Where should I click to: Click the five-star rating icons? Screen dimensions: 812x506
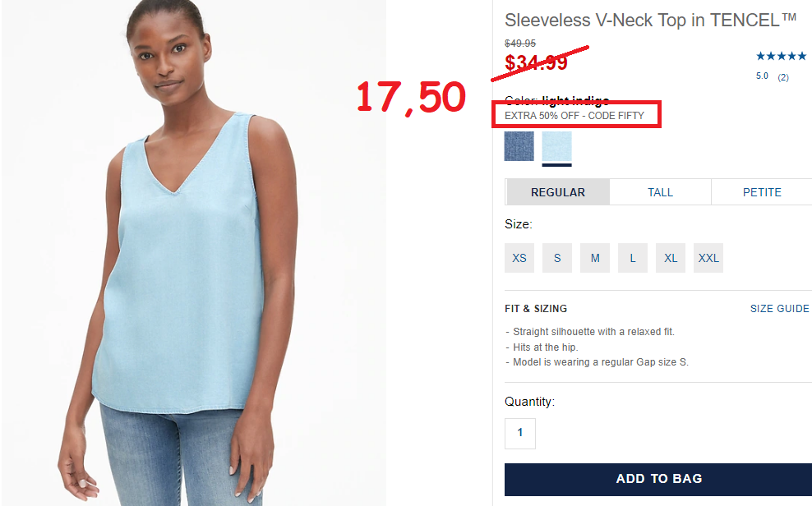point(781,56)
